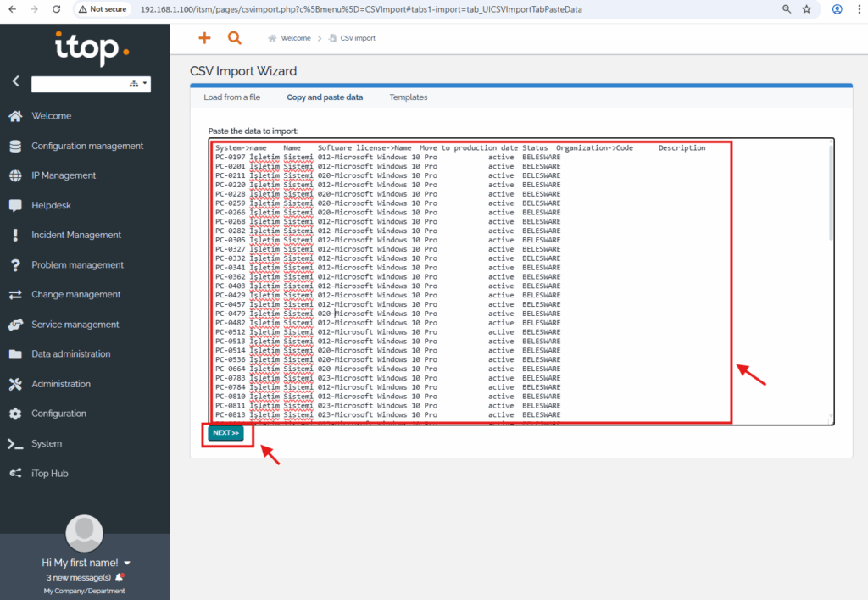Image resolution: width=868 pixels, height=600 pixels.
Task: Click the iTop Hub icon
Action: pyautogui.click(x=15, y=473)
